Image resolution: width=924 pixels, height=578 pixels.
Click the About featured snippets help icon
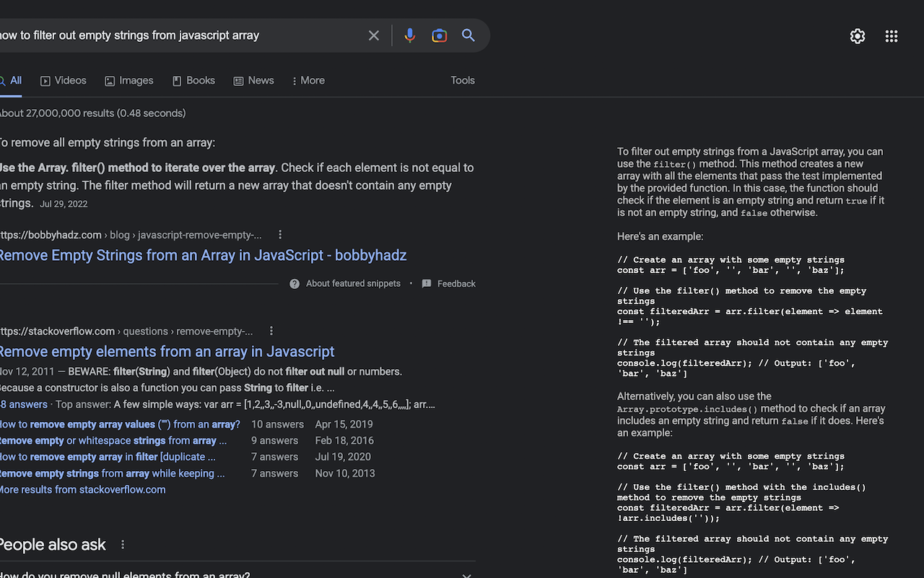coord(295,284)
